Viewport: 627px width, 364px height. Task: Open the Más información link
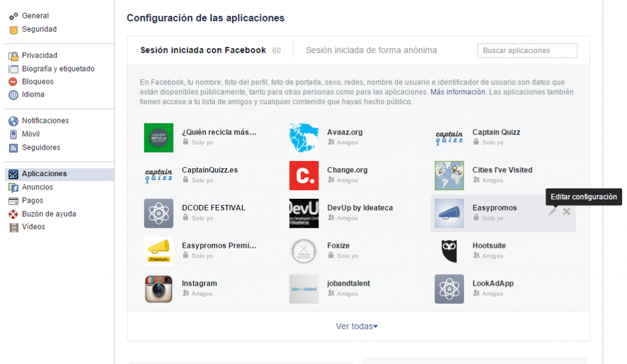click(457, 92)
